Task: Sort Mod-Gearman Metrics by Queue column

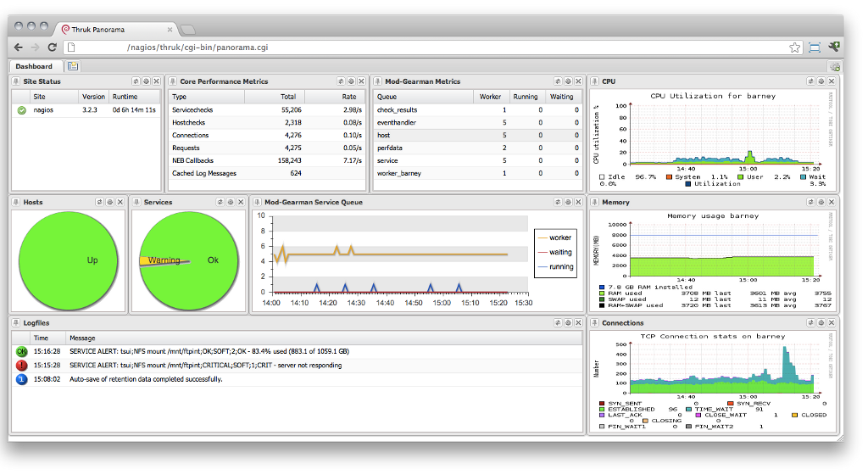Action: coord(424,97)
